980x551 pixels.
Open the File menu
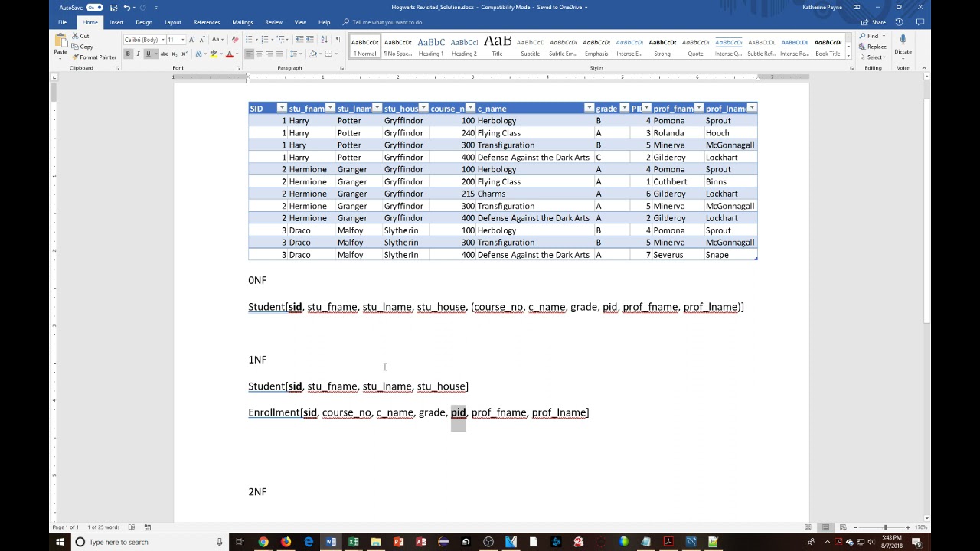[x=62, y=22]
